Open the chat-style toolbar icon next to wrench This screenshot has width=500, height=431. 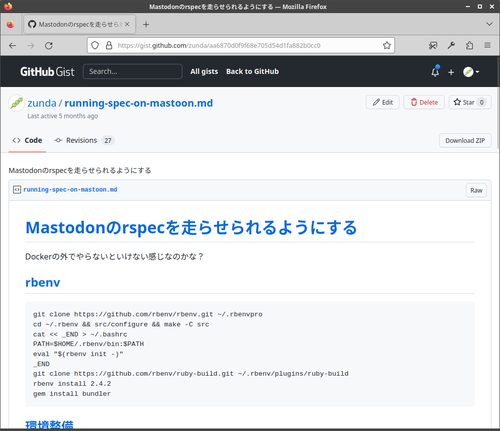click(x=433, y=45)
